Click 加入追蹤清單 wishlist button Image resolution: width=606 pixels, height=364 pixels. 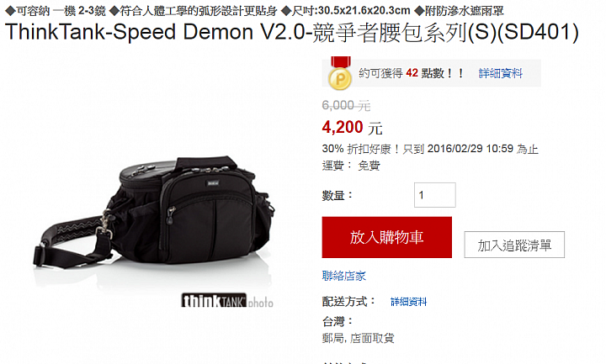[514, 245]
